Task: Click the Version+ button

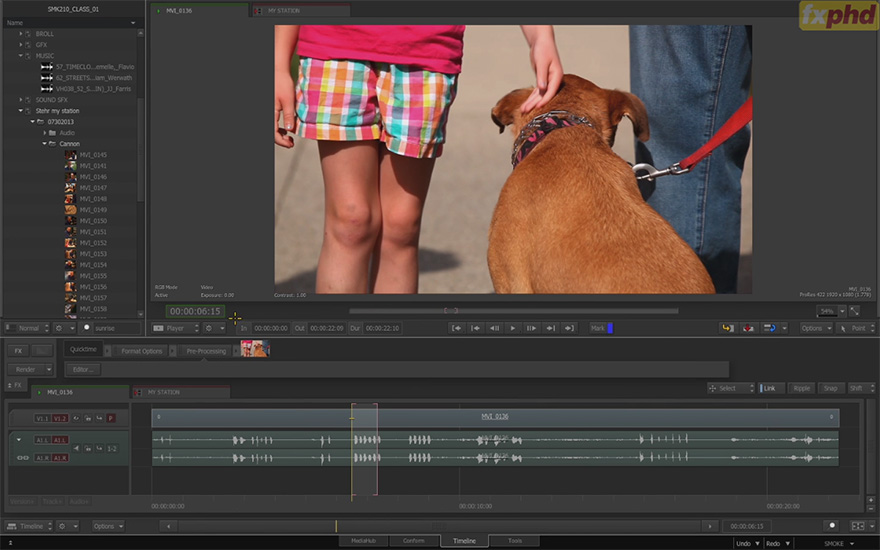Action: click(22, 501)
